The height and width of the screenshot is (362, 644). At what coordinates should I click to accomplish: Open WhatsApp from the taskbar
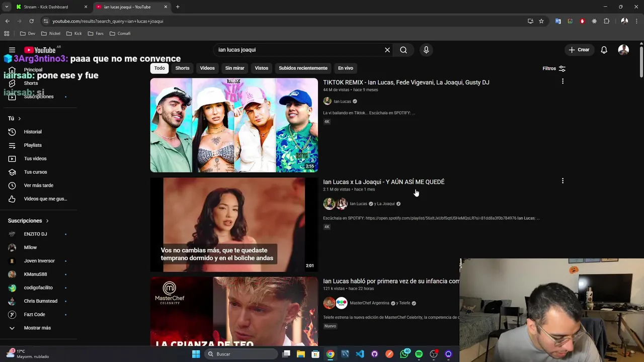(405, 354)
